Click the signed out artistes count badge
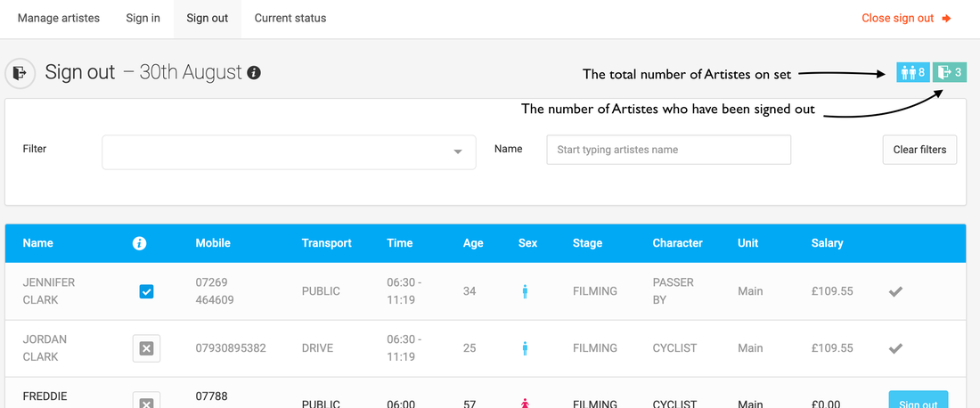Image resolution: width=980 pixels, height=408 pixels. coord(950,72)
